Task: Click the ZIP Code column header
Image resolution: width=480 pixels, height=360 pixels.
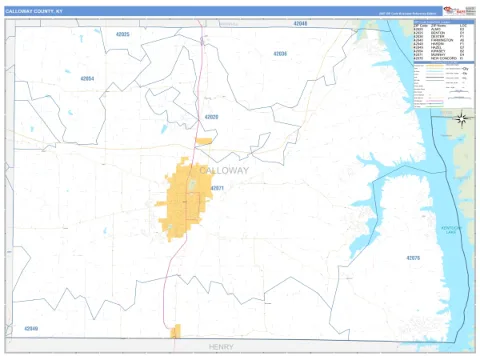Action: (x=421, y=26)
